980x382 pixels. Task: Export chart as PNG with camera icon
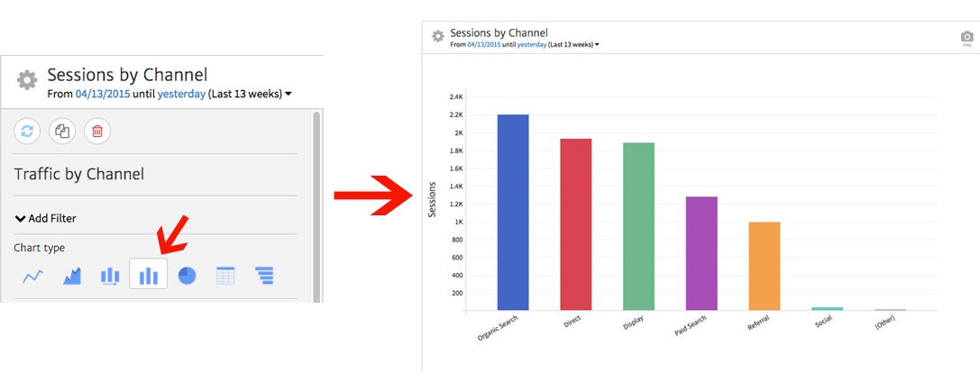pos(966,37)
